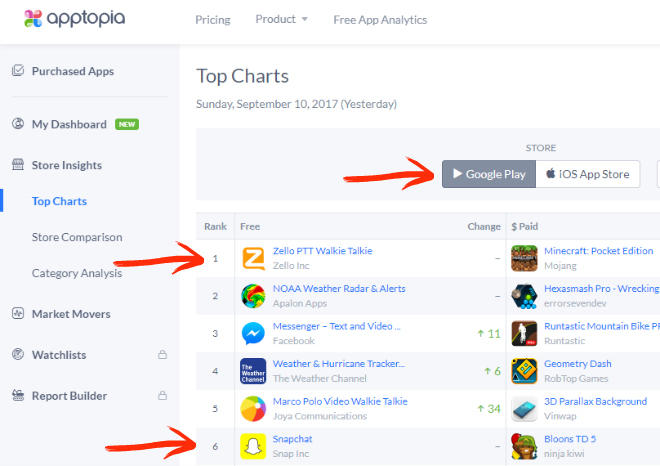
Task: Switch store to iOS App Store
Action: [589, 174]
